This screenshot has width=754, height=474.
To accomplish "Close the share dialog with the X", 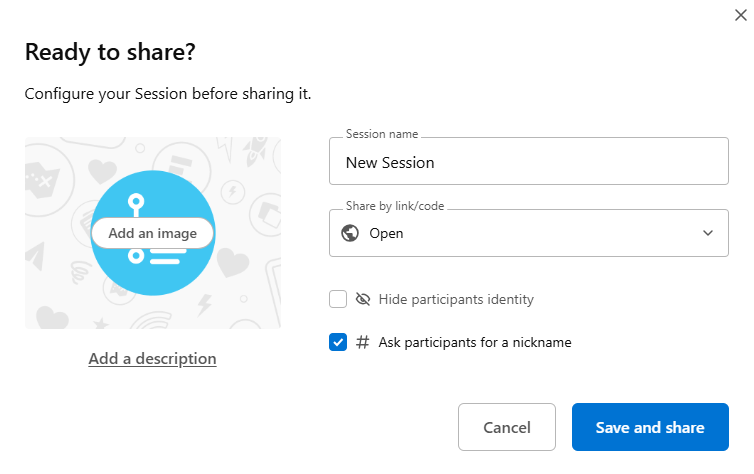I will (740, 14).
